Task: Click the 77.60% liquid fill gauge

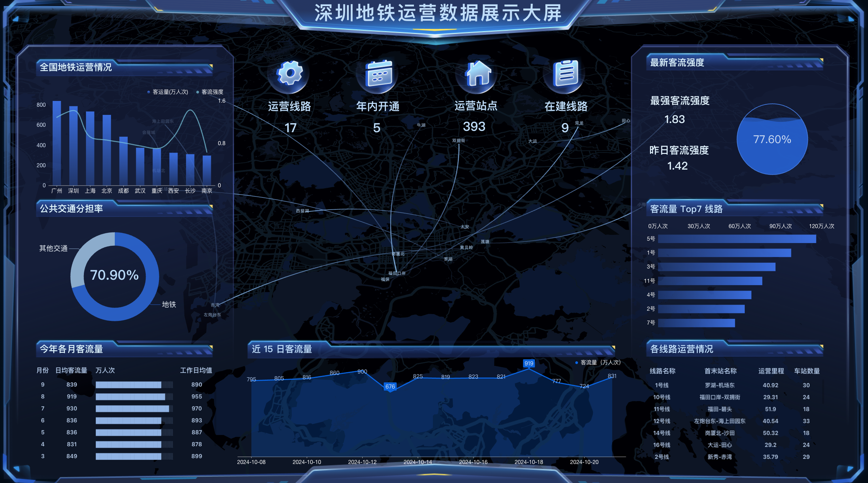Action: 772,139
